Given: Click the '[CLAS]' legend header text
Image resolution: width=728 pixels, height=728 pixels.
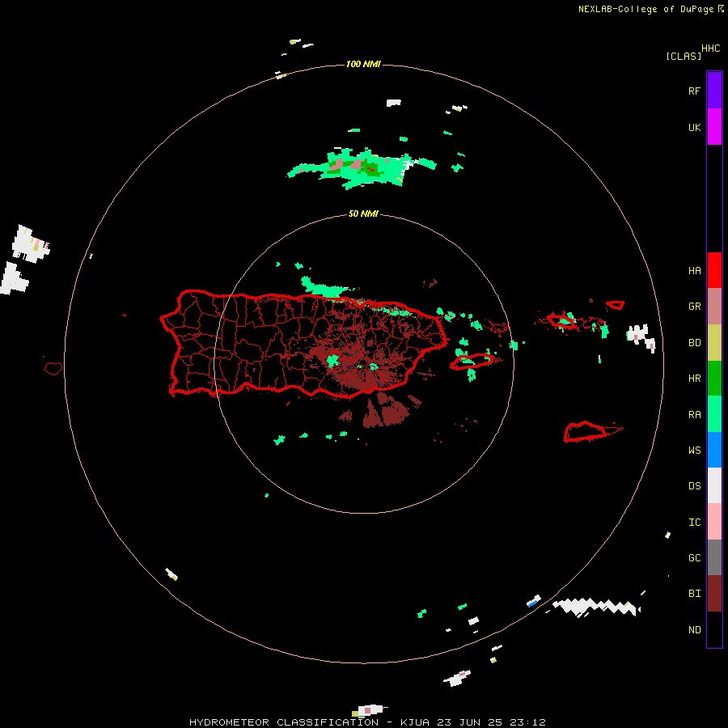Looking at the screenshot, I should click(684, 56).
